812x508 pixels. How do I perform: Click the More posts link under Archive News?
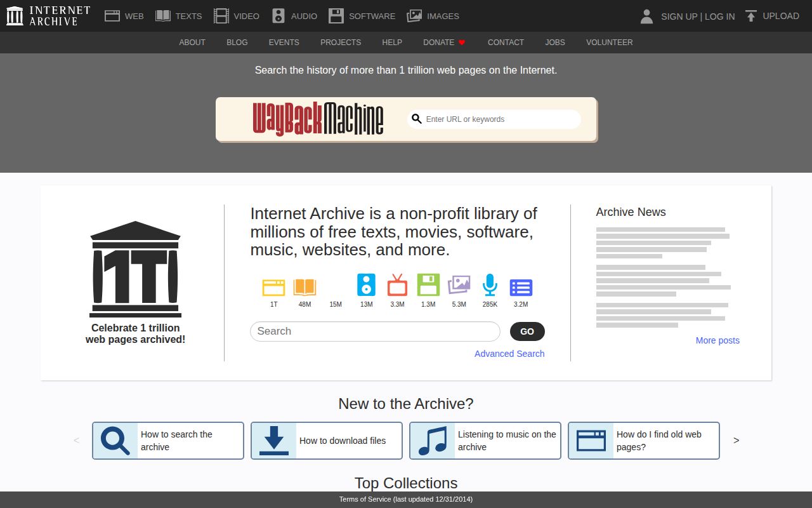[717, 340]
